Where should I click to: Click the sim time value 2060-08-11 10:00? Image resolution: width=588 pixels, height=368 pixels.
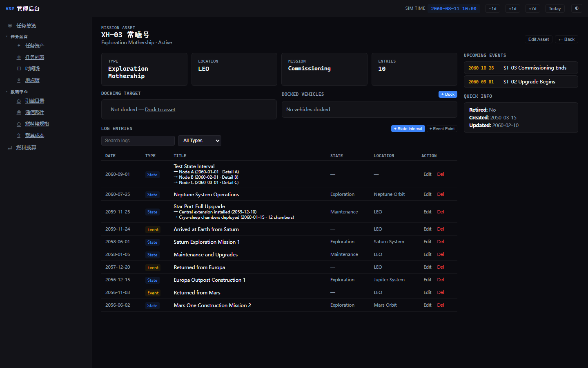pyautogui.click(x=454, y=9)
